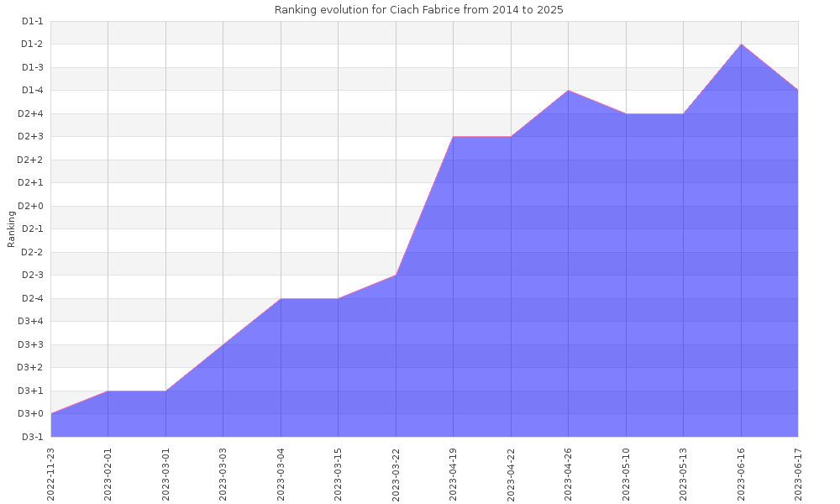Click the vertical 'Ranking' axis label
The image size is (840, 504).
point(12,228)
